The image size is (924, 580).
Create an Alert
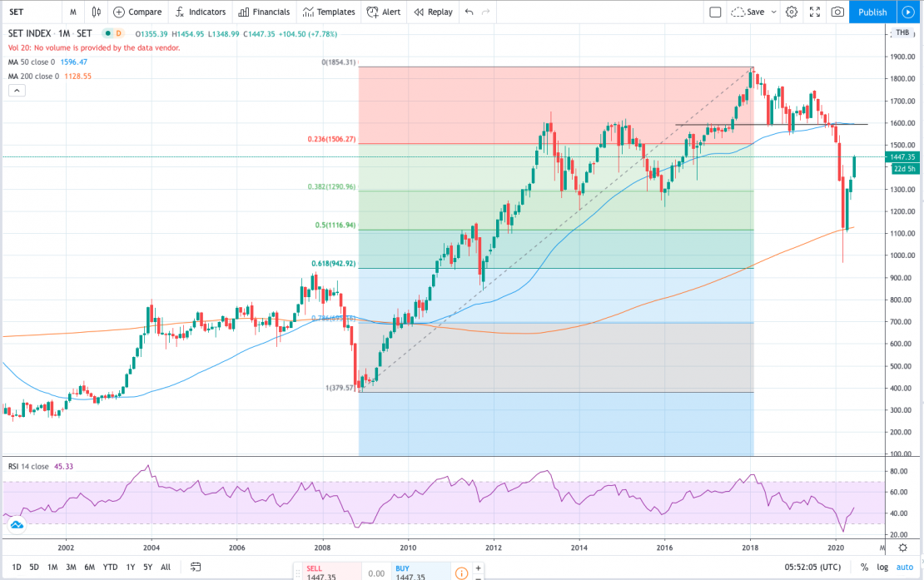pyautogui.click(x=384, y=12)
